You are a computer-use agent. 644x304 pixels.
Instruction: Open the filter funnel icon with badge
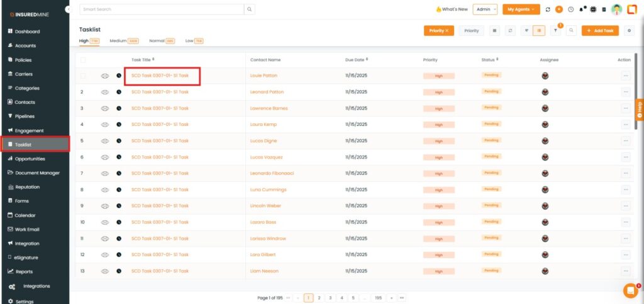[555, 30]
